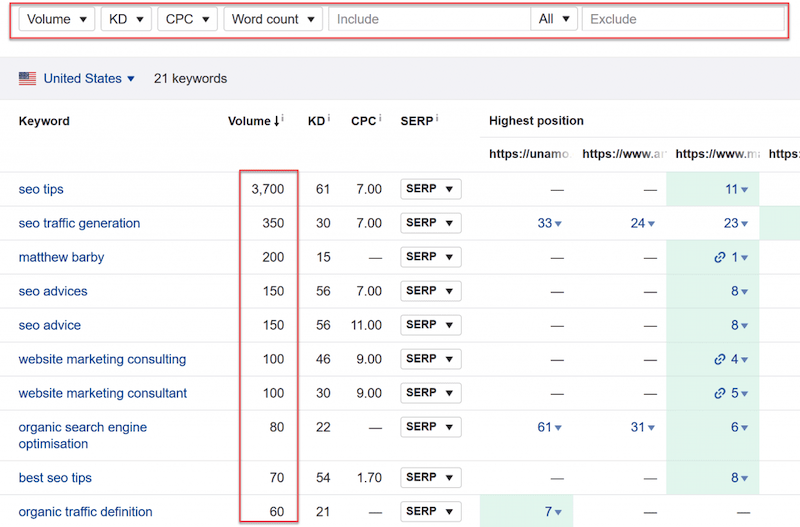Open the Volume filter dropdown
The width and height of the screenshot is (800, 527).
[56, 19]
